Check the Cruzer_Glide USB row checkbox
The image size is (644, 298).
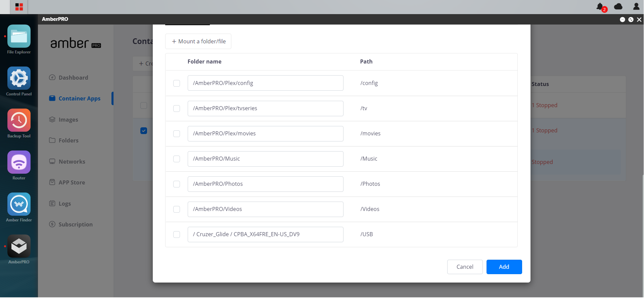point(177,235)
